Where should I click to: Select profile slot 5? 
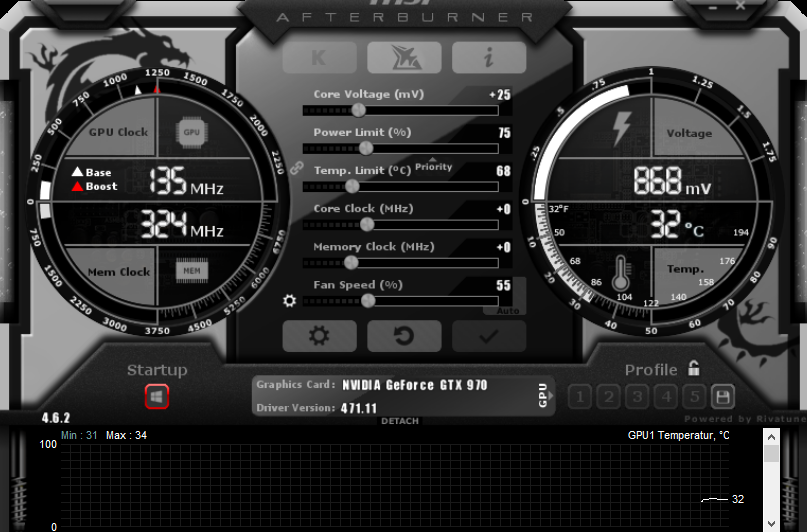click(695, 397)
